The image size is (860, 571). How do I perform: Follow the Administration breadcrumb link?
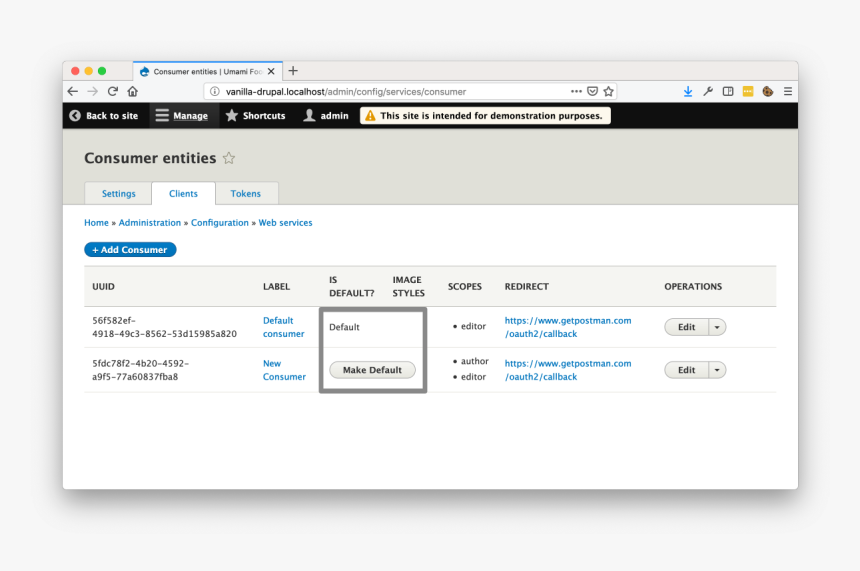pyautogui.click(x=150, y=223)
